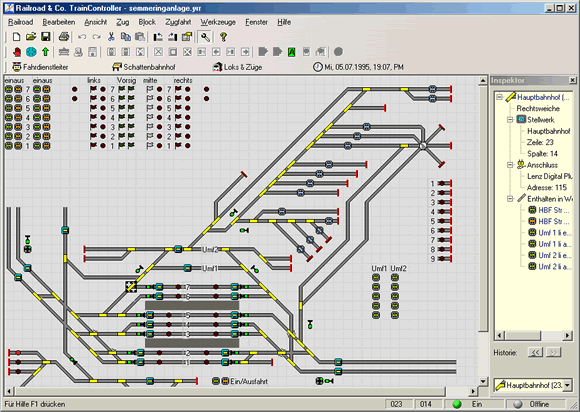
Task: Open the Ansicht menu
Action: click(95, 22)
